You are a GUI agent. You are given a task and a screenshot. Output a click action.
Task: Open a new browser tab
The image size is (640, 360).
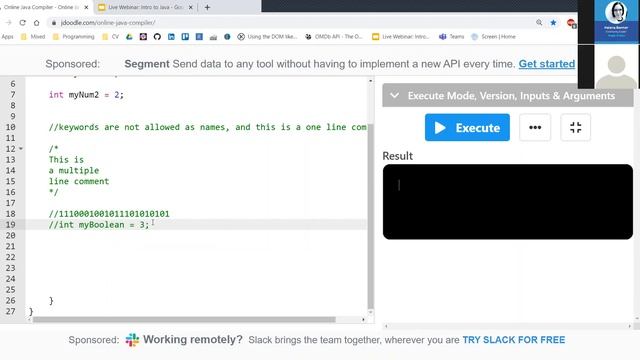(x=207, y=7)
